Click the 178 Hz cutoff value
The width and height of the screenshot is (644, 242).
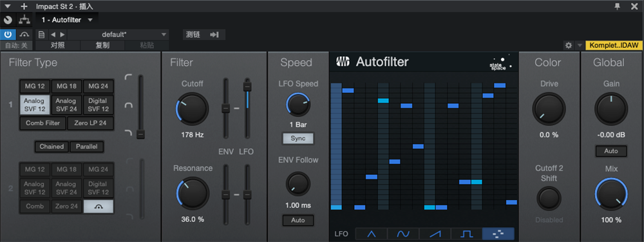[x=192, y=135]
